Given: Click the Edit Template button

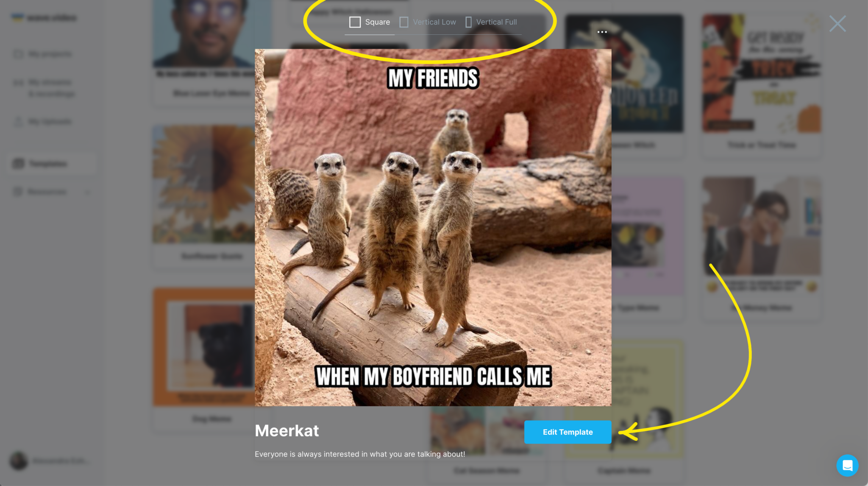Looking at the screenshot, I should [568, 432].
